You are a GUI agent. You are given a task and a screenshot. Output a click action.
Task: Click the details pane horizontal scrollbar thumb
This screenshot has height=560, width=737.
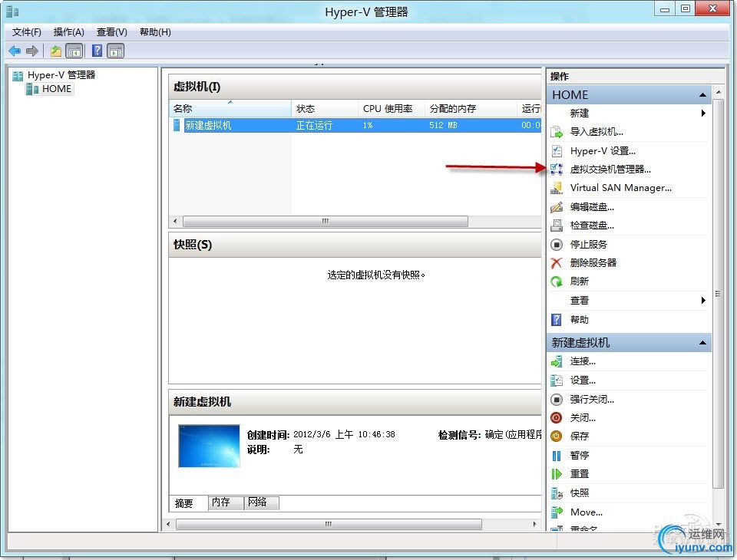(329, 524)
